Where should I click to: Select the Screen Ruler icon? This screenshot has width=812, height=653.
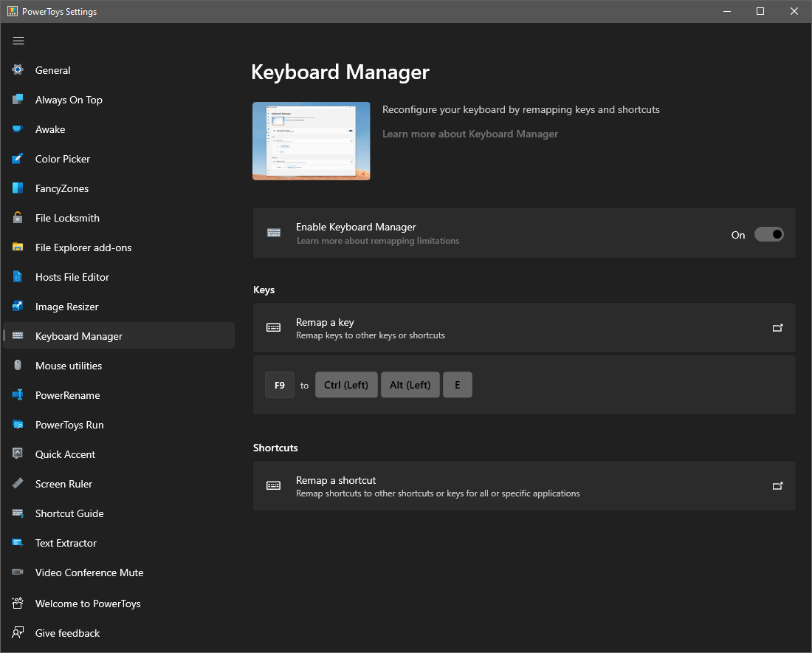pyautogui.click(x=18, y=484)
